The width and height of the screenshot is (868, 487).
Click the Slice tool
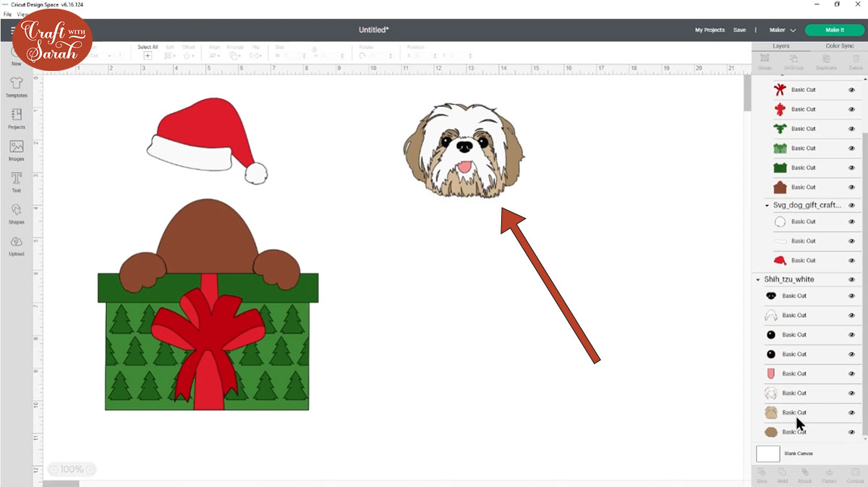[762, 475]
